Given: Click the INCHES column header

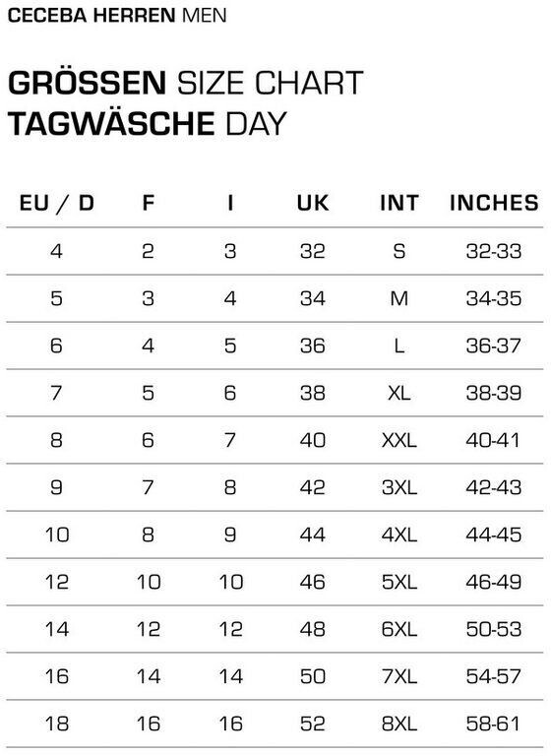Looking at the screenshot, I should click(494, 203).
